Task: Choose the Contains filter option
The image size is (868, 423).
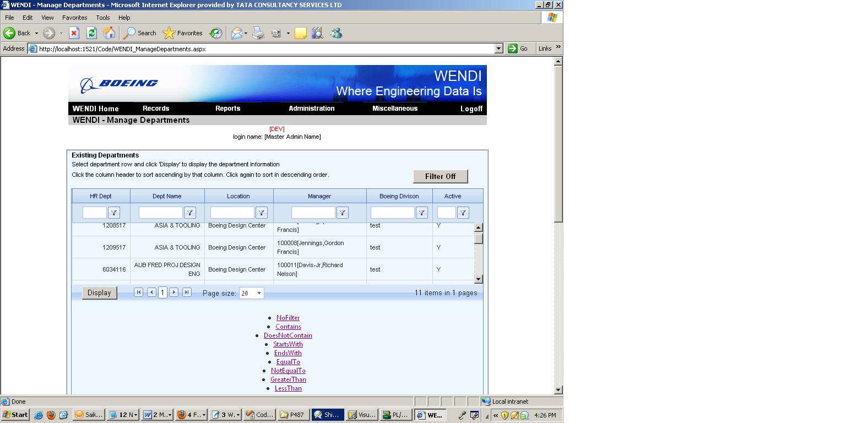Action: click(288, 327)
